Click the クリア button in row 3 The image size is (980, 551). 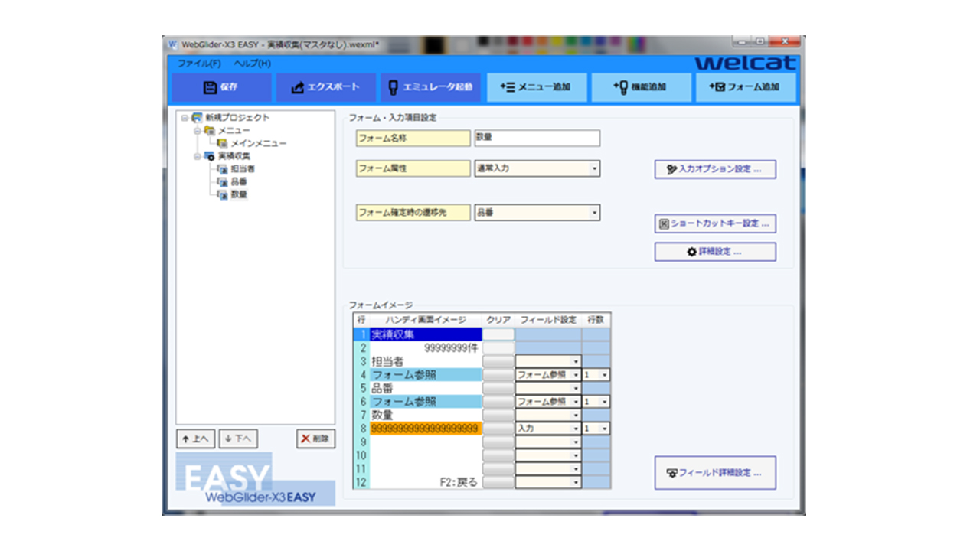tap(498, 361)
